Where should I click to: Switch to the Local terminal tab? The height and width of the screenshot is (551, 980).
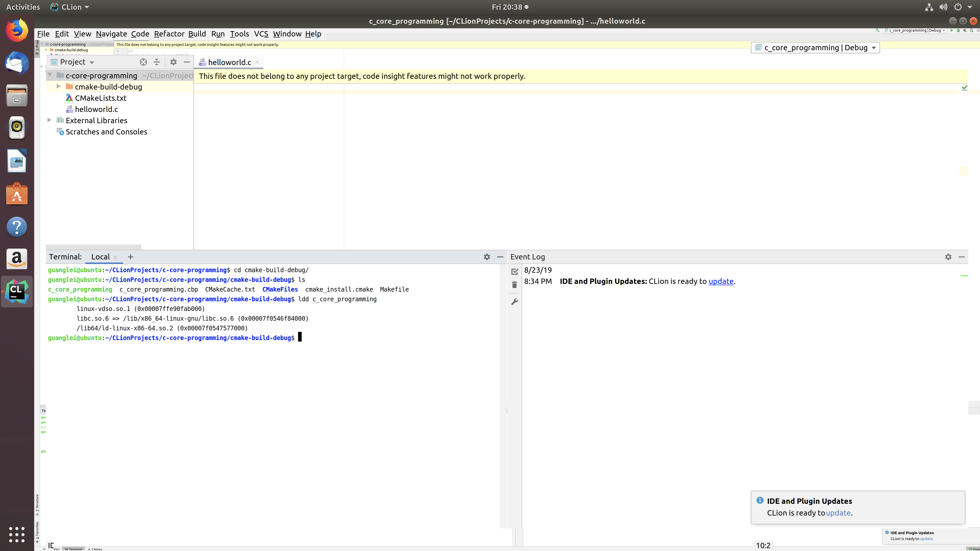click(x=101, y=257)
